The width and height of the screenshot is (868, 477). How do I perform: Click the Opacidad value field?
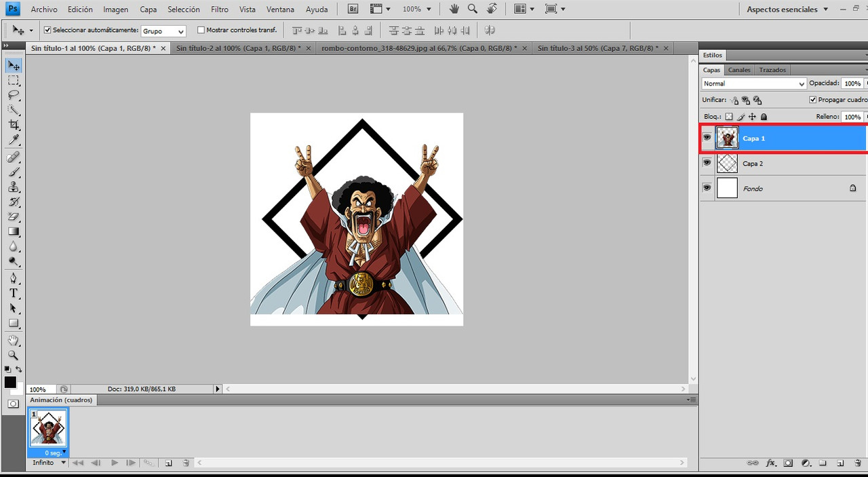(851, 83)
